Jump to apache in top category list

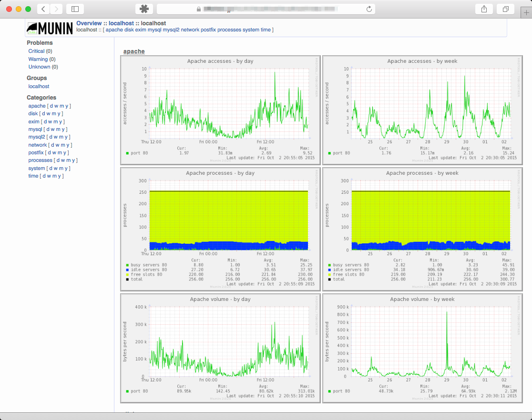click(114, 30)
